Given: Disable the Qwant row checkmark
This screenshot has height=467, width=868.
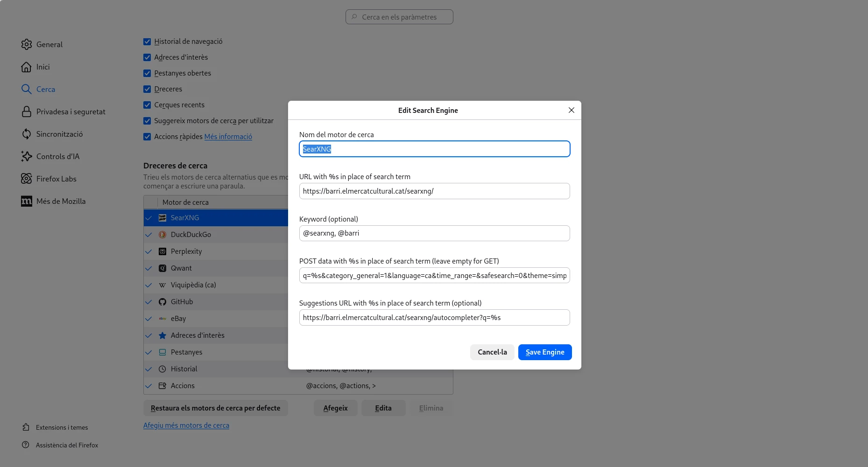Looking at the screenshot, I should pos(148,268).
